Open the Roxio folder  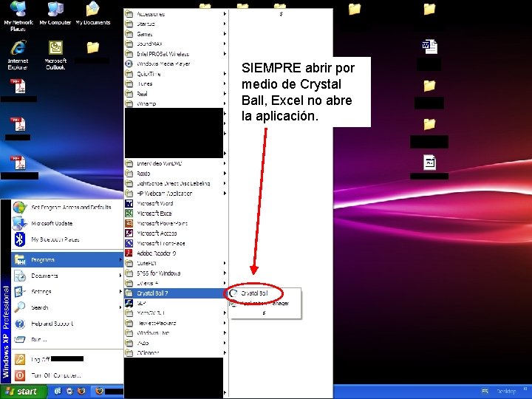[x=176, y=174]
